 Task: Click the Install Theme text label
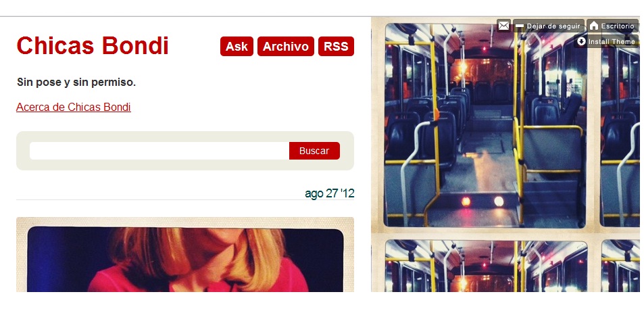pos(612,41)
